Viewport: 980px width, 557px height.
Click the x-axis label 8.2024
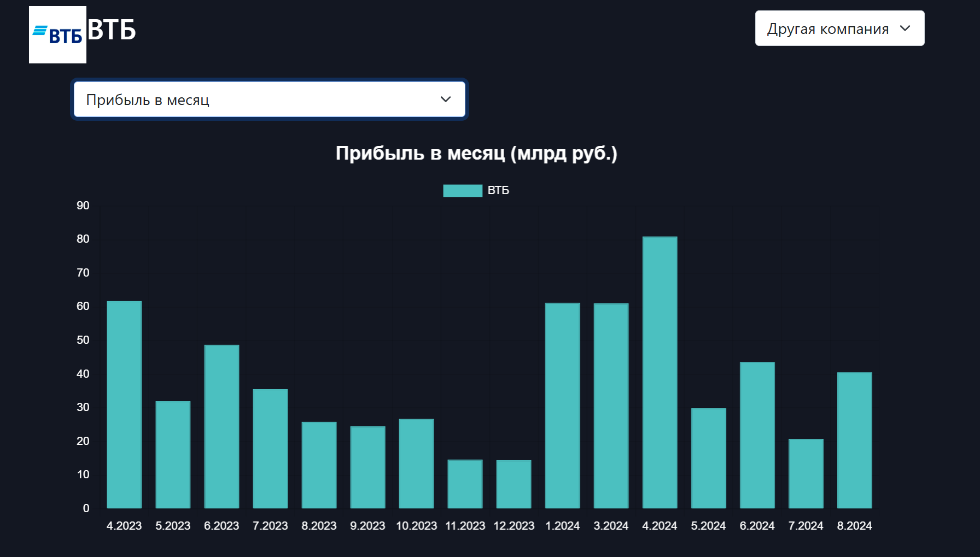(x=854, y=526)
